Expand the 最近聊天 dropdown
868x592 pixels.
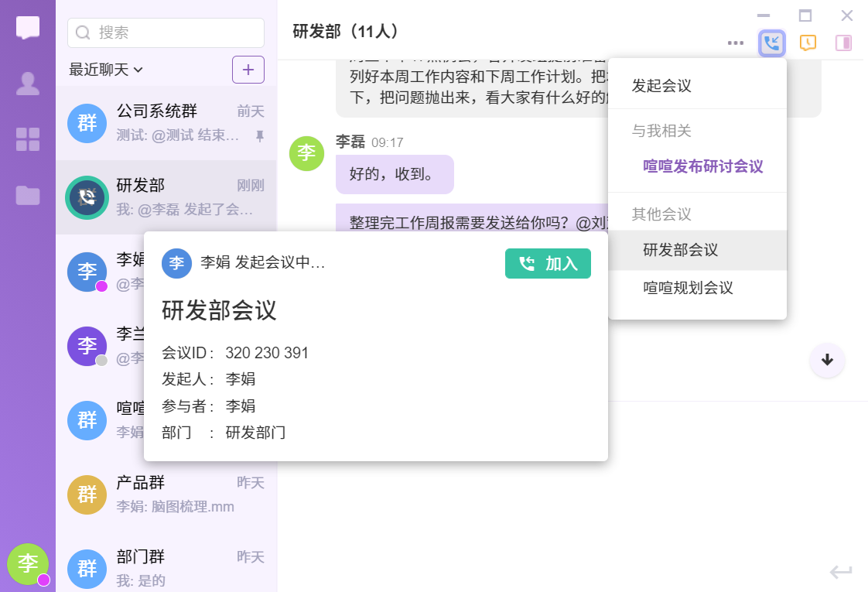(x=106, y=70)
